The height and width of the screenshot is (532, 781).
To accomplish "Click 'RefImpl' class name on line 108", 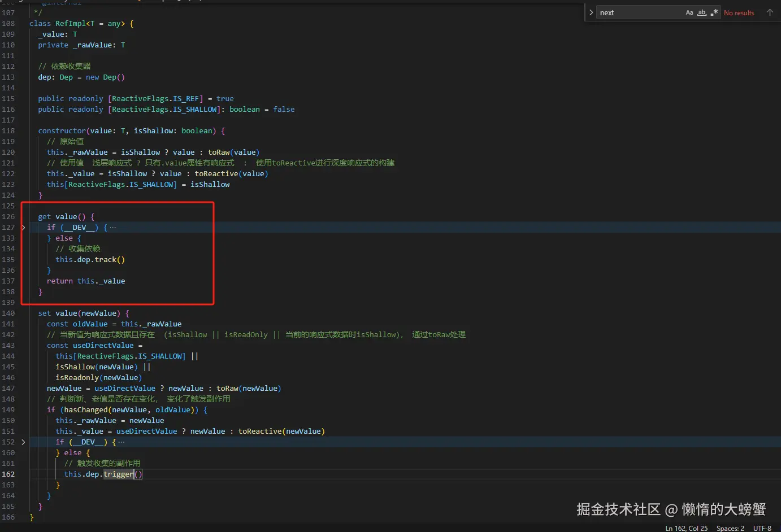I will [x=71, y=24].
